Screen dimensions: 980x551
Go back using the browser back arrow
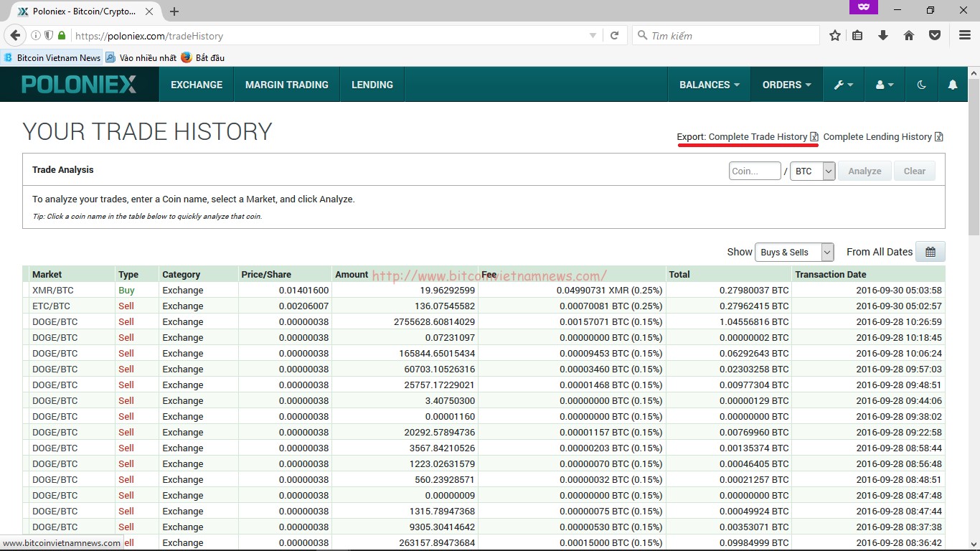tap(15, 35)
